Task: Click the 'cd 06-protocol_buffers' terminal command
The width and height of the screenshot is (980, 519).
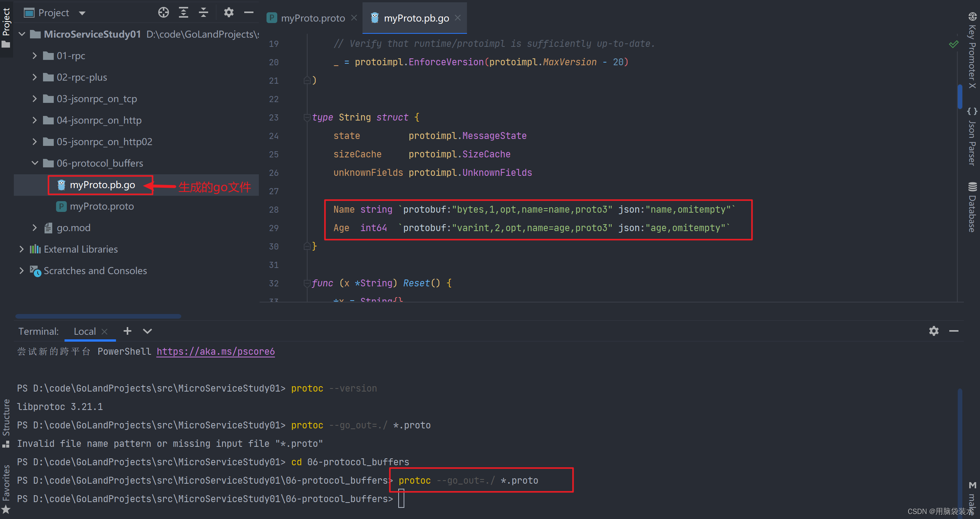Action: 350,462
